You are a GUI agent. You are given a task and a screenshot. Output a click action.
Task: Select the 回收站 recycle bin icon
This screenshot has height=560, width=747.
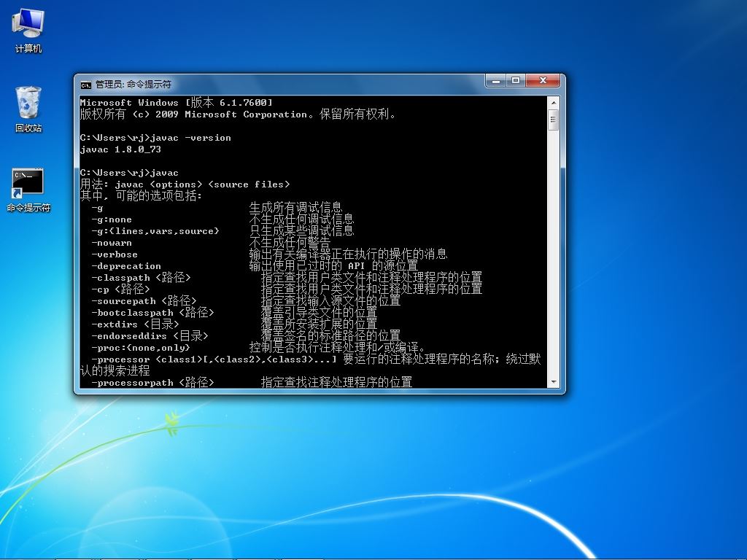click(x=28, y=109)
